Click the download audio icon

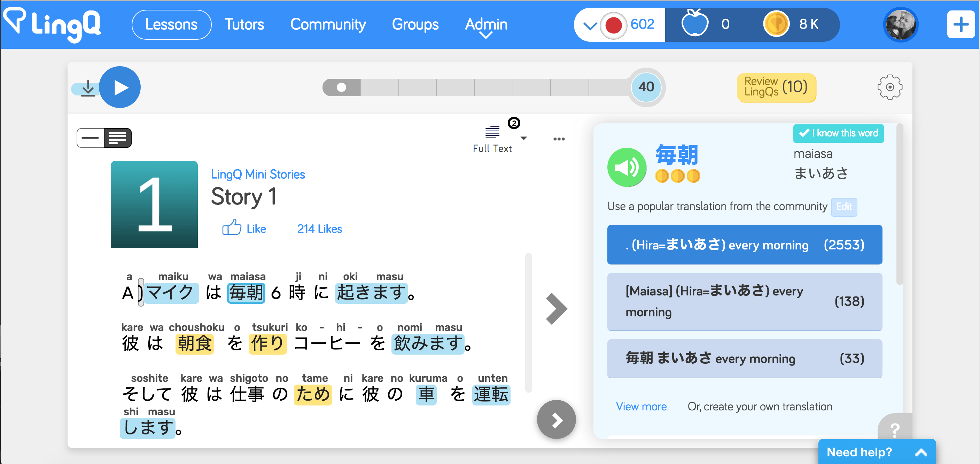88,88
